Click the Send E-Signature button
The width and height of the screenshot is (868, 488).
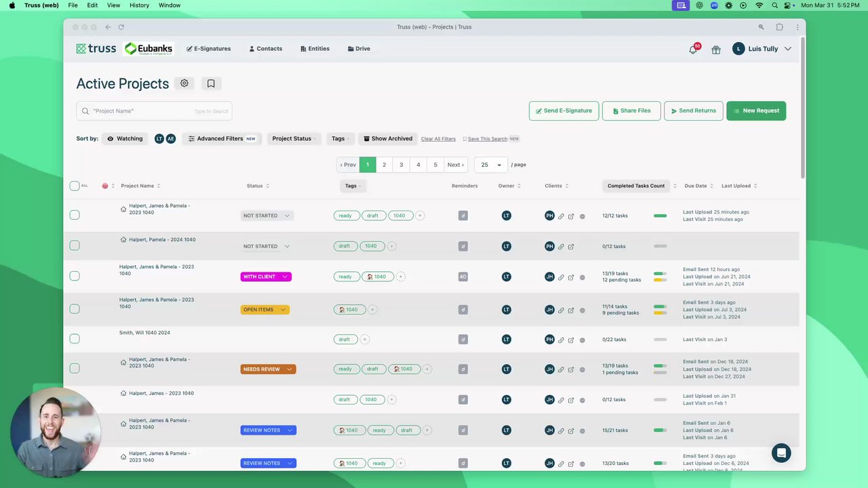pyautogui.click(x=564, y=111)
